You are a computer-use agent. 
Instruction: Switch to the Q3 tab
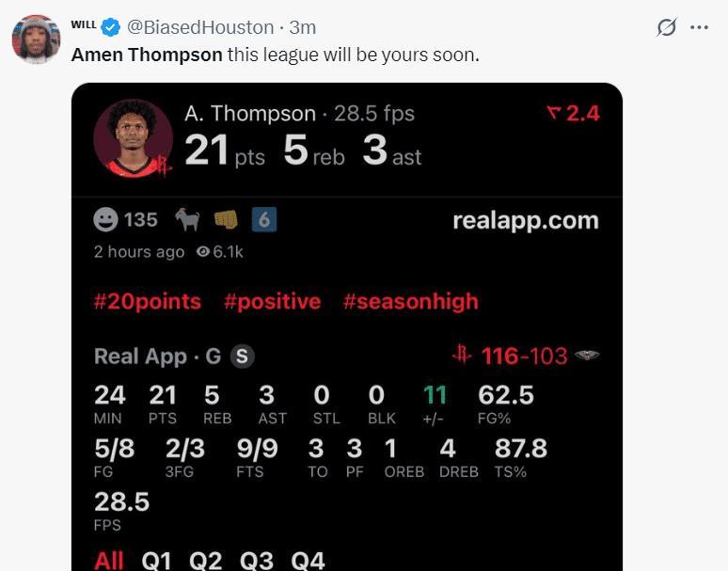pos(257,561)
